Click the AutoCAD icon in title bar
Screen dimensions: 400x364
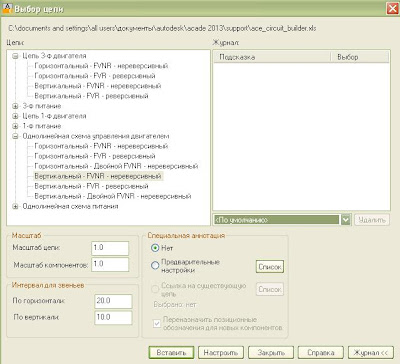click(x=7, y=8)
